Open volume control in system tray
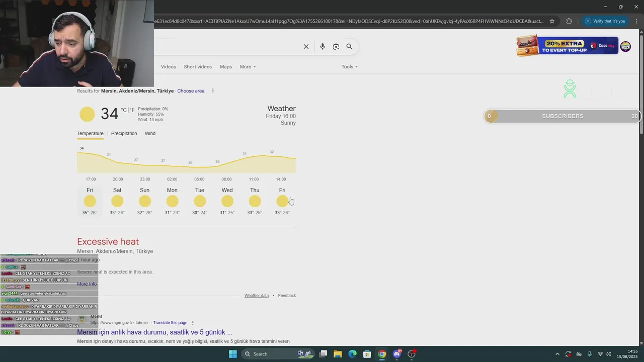644x362 pixels. (x=609, y=354)
